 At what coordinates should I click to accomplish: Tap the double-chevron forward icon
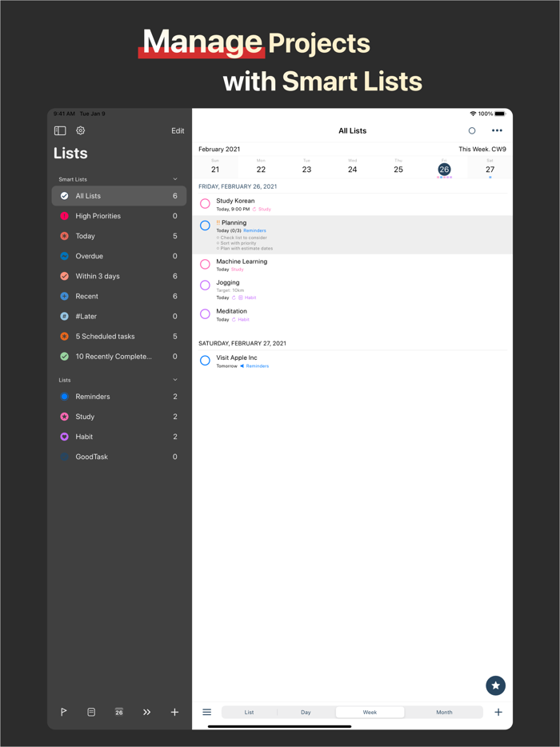point(146,712)
